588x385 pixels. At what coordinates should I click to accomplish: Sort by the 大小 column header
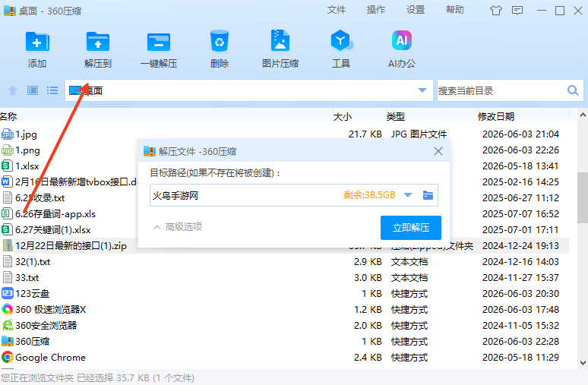[343, 117]
